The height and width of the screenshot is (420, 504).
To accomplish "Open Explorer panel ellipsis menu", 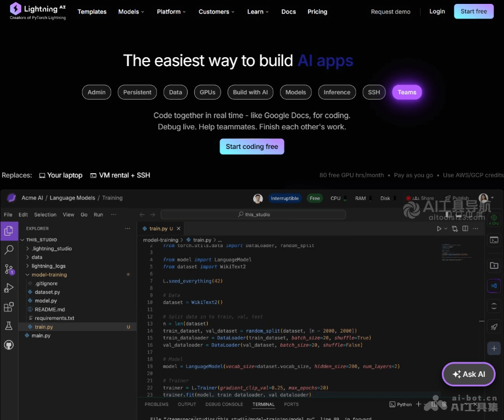I will 128,228.
